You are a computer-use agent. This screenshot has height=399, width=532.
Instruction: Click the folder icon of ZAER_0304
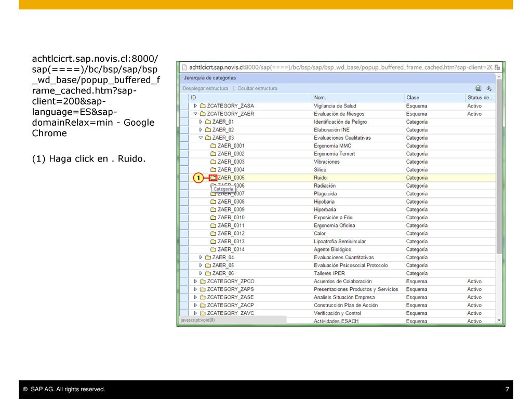[213, 170]
